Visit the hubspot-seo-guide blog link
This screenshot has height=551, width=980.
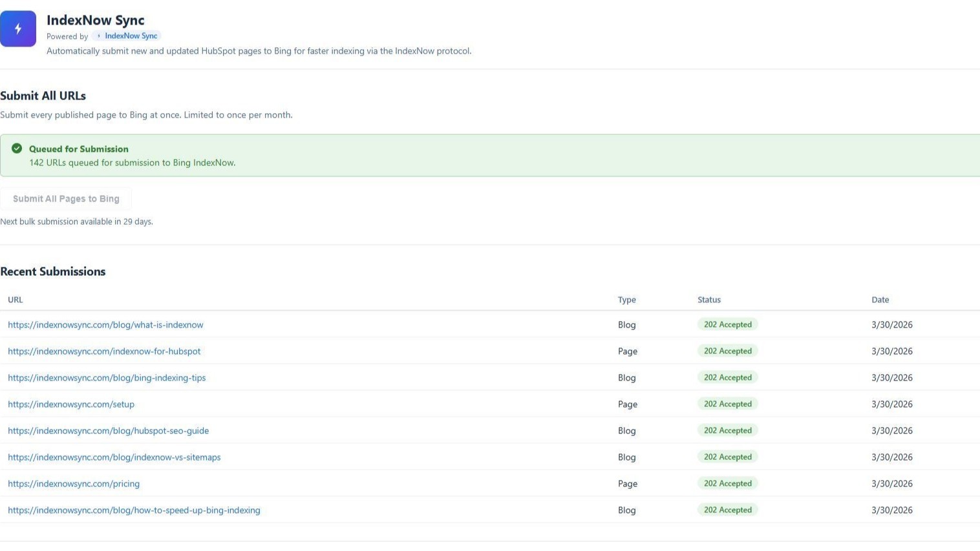(108, 431)
